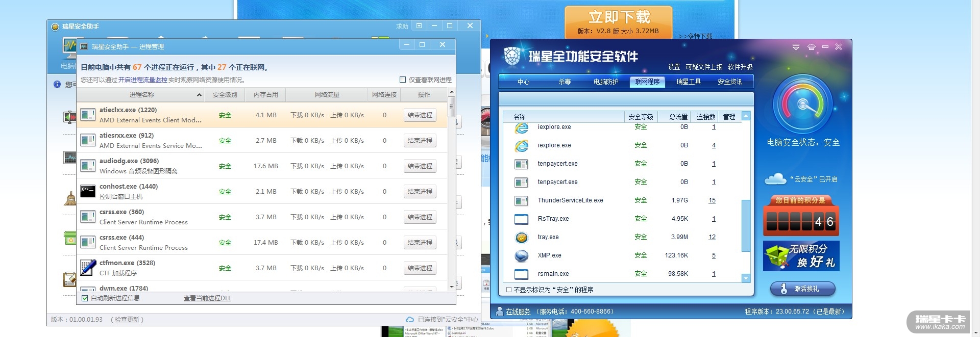Click the 立即下载 download button
The image size is (980, 337).
point(619,22)
